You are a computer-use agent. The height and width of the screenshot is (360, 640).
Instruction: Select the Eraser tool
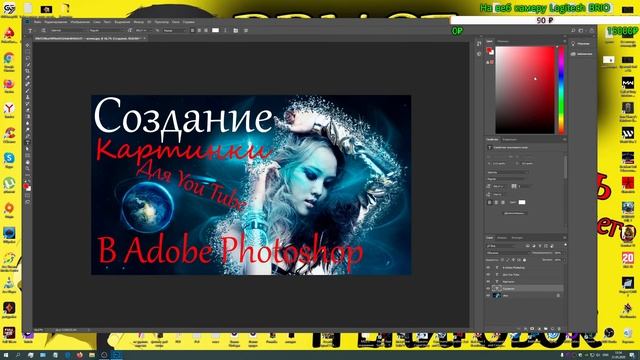coord(27,110)
